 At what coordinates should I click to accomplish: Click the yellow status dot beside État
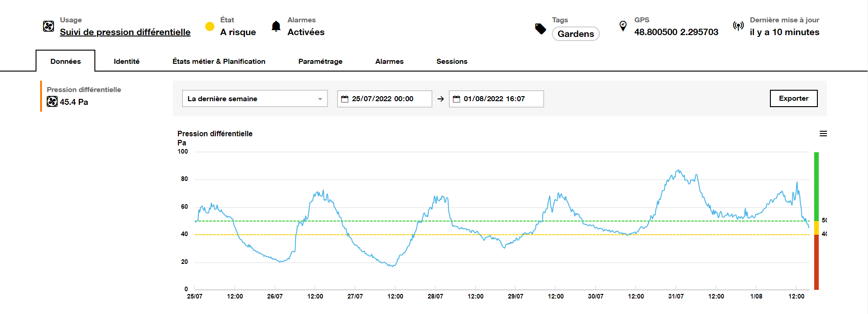point(210,26)
